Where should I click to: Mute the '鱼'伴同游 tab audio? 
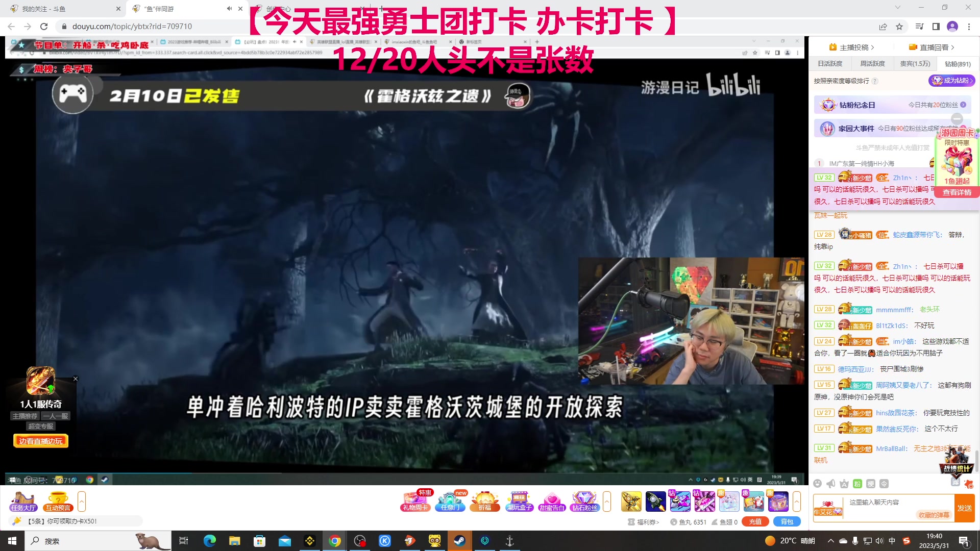click(229, 9)
